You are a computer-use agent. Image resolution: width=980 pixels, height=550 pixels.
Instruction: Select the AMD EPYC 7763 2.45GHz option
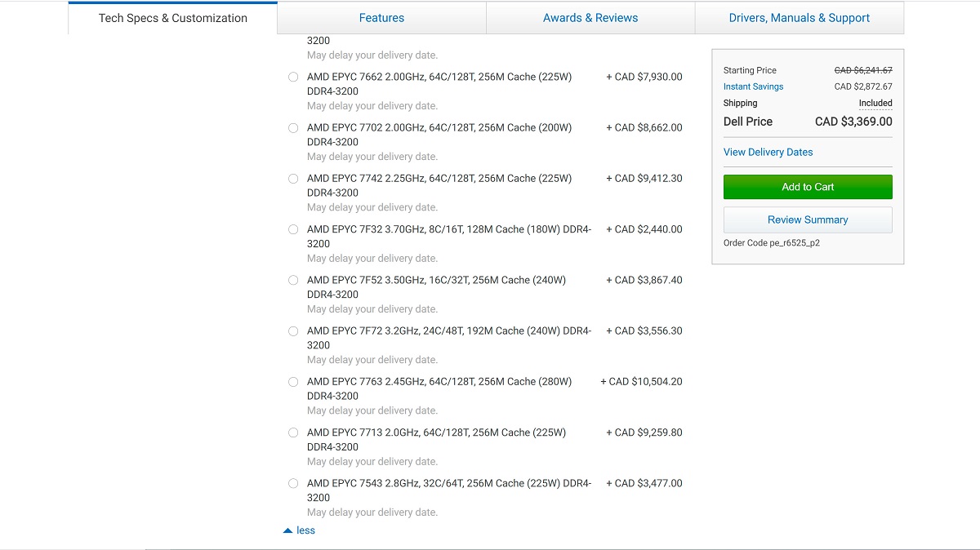293,382
